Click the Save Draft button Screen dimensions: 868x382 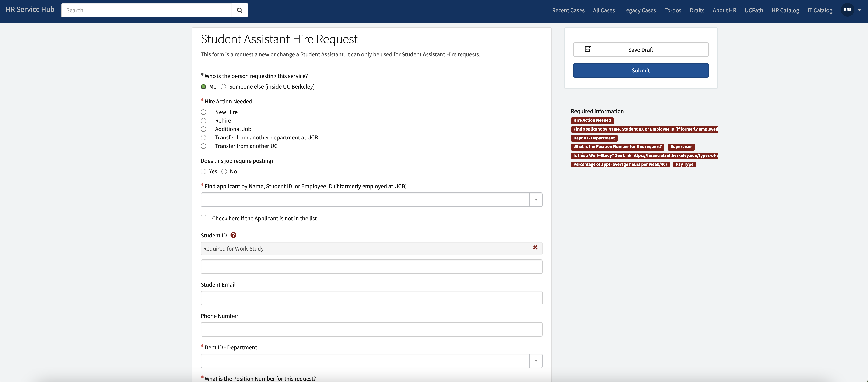(x=641, y=50)
